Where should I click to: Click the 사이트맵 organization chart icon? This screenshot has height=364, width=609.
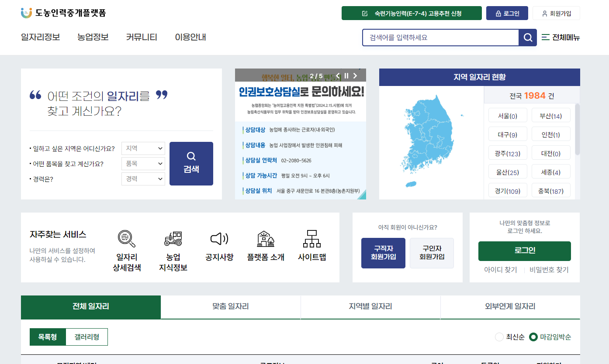(x=311, y=239)
